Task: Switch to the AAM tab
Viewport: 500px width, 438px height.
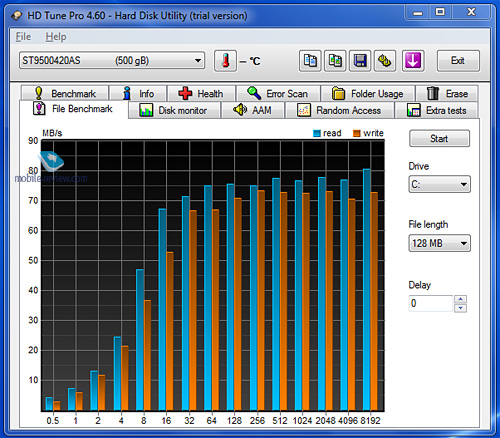Action: (x=253, y=110)
